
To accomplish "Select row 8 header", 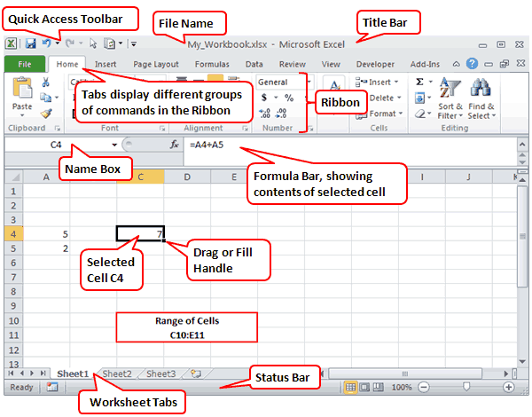I will tap(13, 291).
